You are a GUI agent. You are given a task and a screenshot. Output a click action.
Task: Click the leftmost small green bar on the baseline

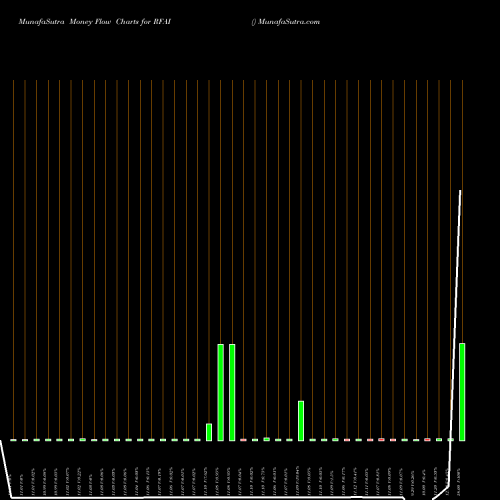click(x=13, y=440)
